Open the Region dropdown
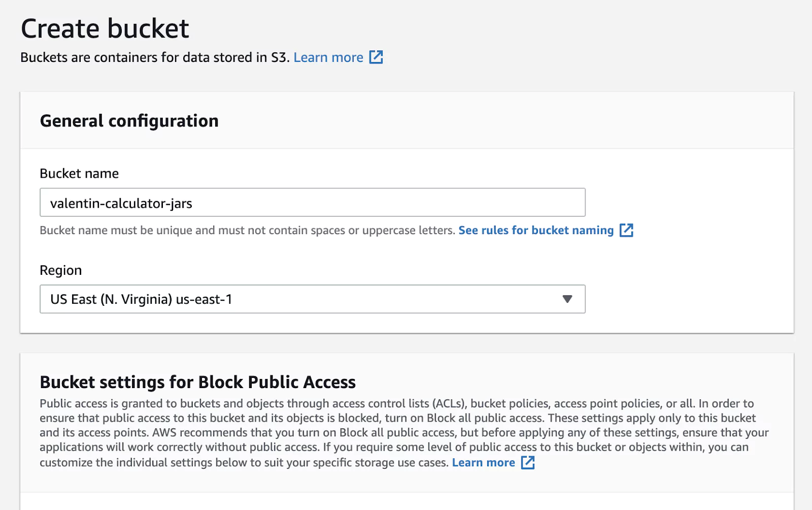 [313, 299]
